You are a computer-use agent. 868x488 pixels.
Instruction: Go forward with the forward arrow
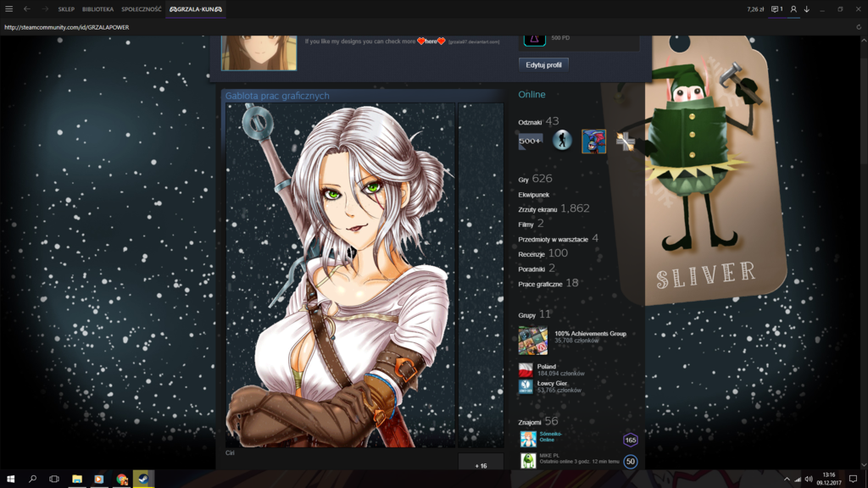pos(46,8)
